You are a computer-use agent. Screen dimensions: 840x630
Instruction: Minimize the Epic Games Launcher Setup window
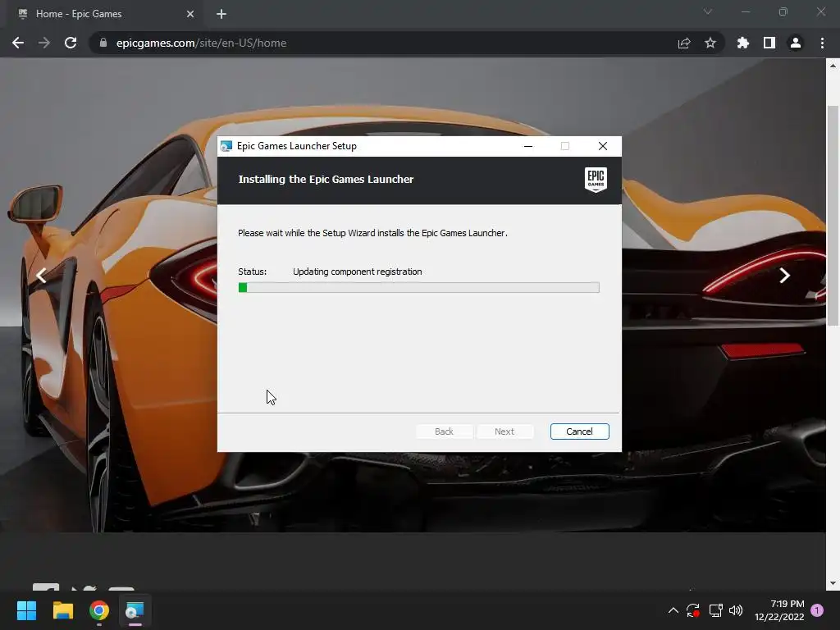point(528,146)
